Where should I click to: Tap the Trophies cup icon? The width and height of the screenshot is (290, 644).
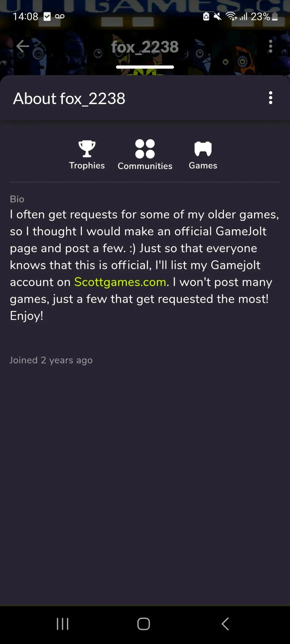click(87, 149)
